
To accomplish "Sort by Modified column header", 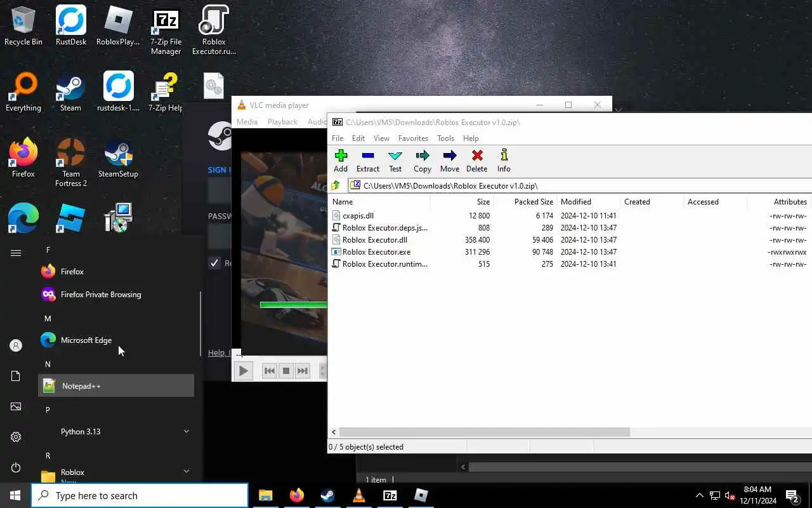I will tap(589, 201).
